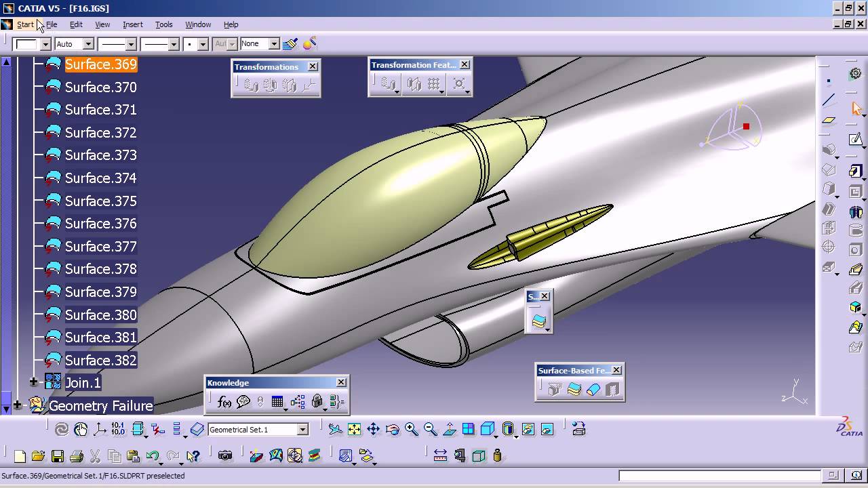
Task: Click the Fly Mode icon in view toolbar
Action: click(335, 429)
